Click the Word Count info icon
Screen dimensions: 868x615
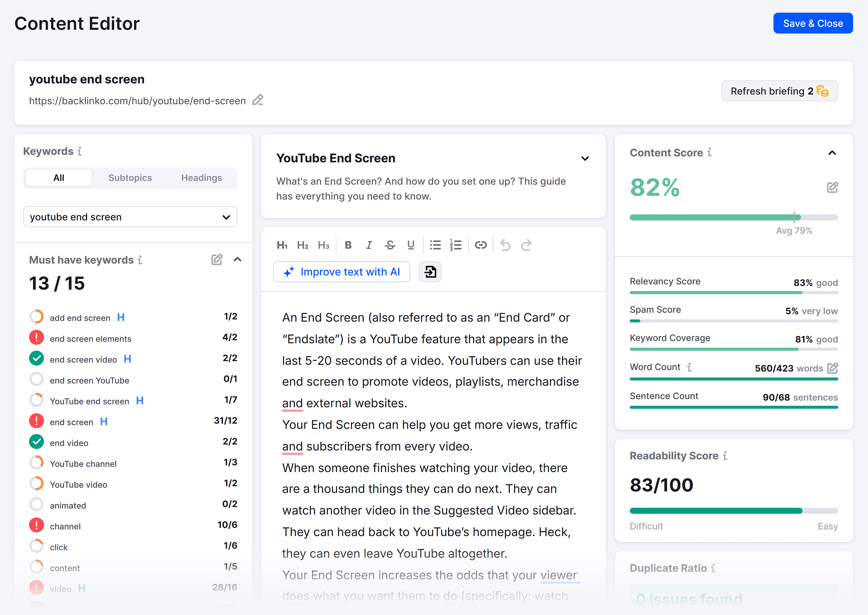pos(689,367)
